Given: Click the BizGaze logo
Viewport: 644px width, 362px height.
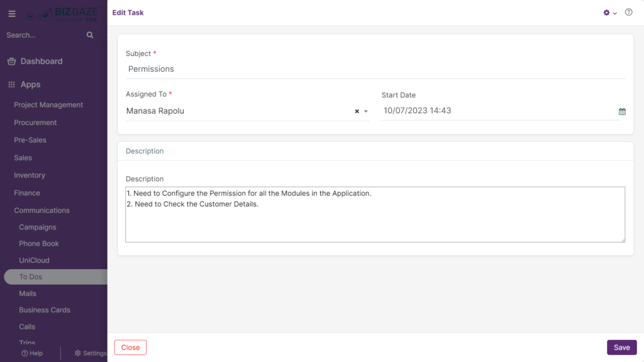Looking at the screenshot, I should (63, 14).
